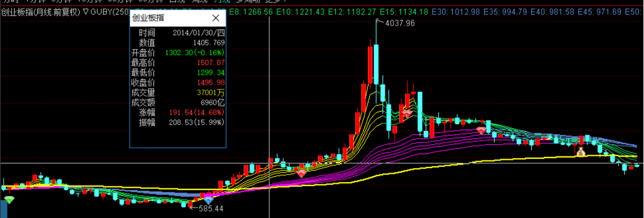
Task: Click the latest red diamond signal marker
Action: 481,131
